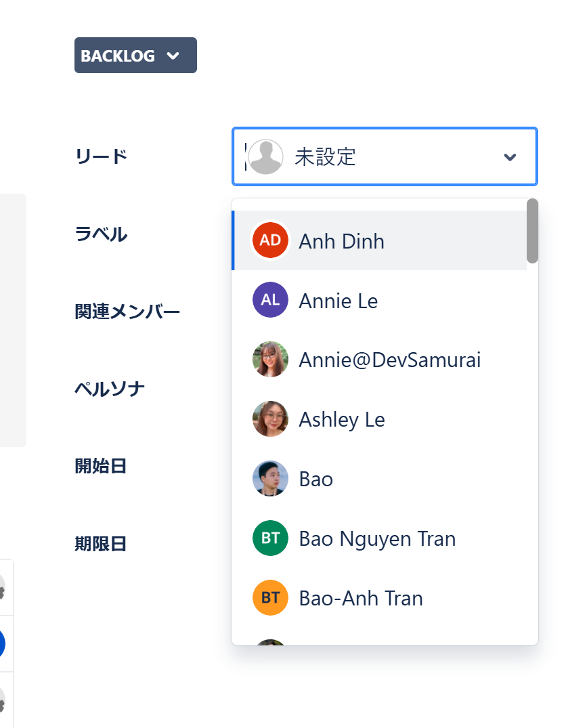Screen dimensions: 568x728
Task: Click the user list scrollbar thumb
Action: 532,230
